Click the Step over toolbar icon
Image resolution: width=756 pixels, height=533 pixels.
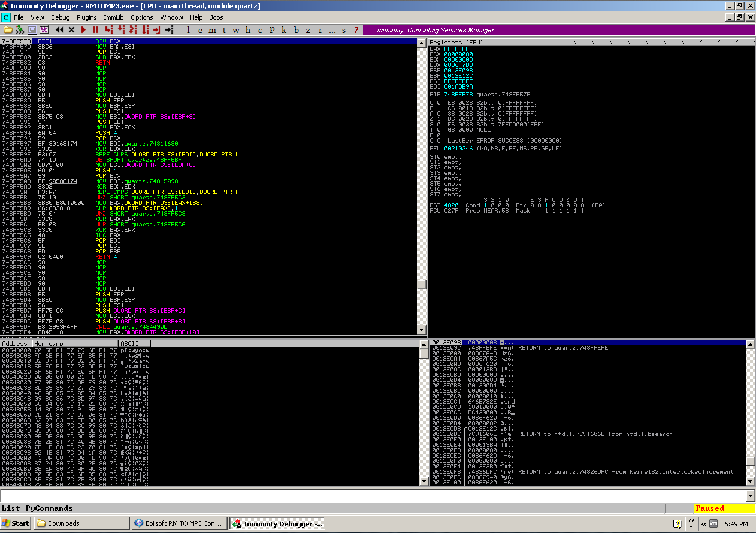coord(120,30)
